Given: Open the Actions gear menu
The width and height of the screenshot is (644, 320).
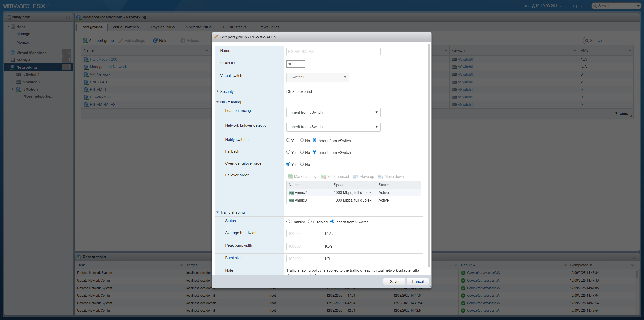Looking at the screenshot, I should (x=183, y=40).
